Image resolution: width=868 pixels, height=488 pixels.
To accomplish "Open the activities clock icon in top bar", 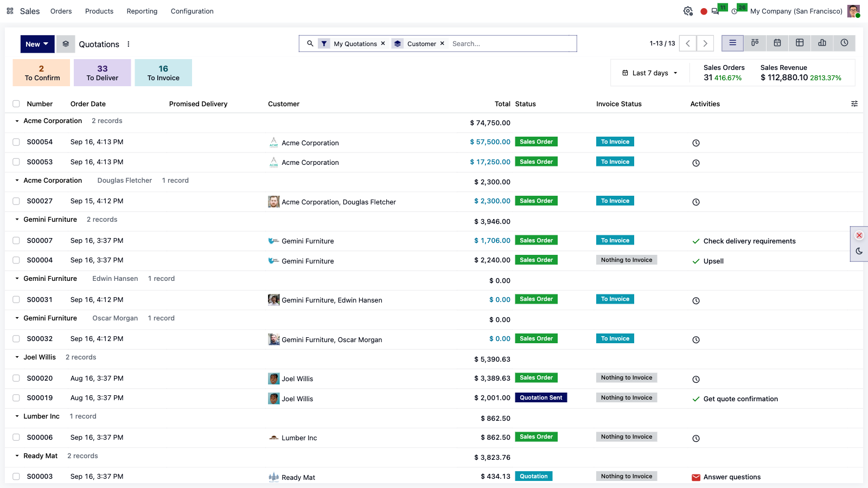I will click(735, 11).
